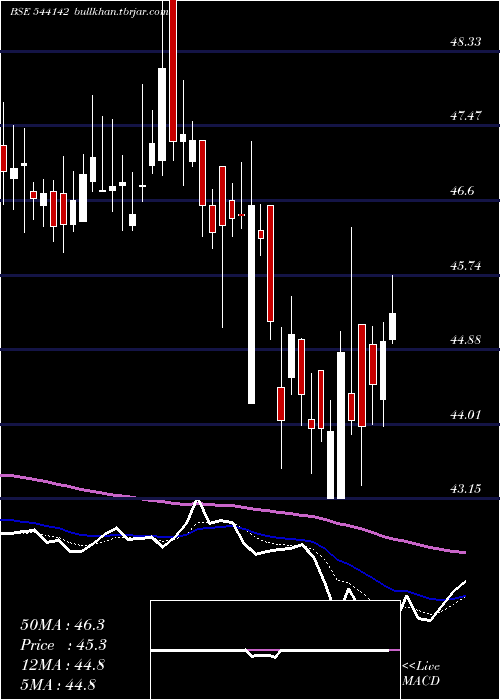
Task: Click the 12MA : 44.8 legend value
Action: click(62, 665)
